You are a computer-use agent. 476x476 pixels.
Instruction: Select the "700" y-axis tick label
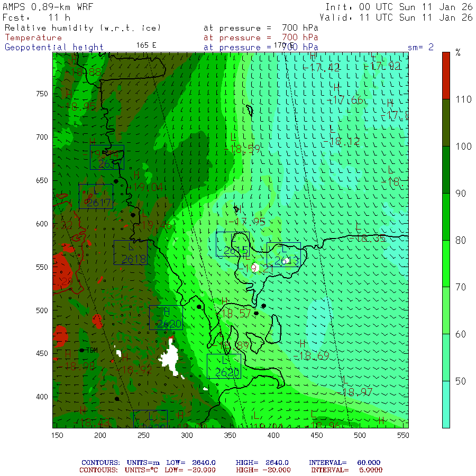pos(42,137)
